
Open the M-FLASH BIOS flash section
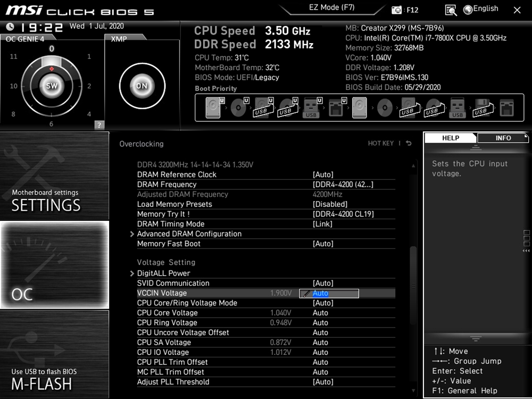[x=54, y=354]
